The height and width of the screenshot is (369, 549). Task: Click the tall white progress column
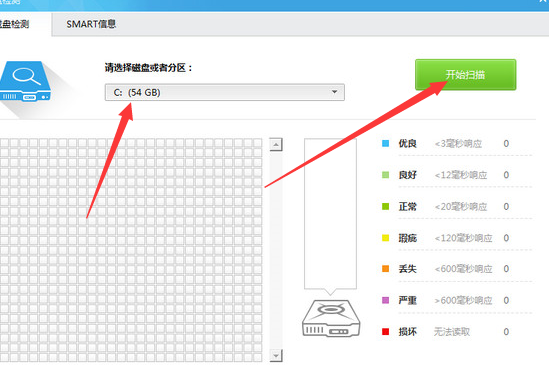[x=330, y=214]
